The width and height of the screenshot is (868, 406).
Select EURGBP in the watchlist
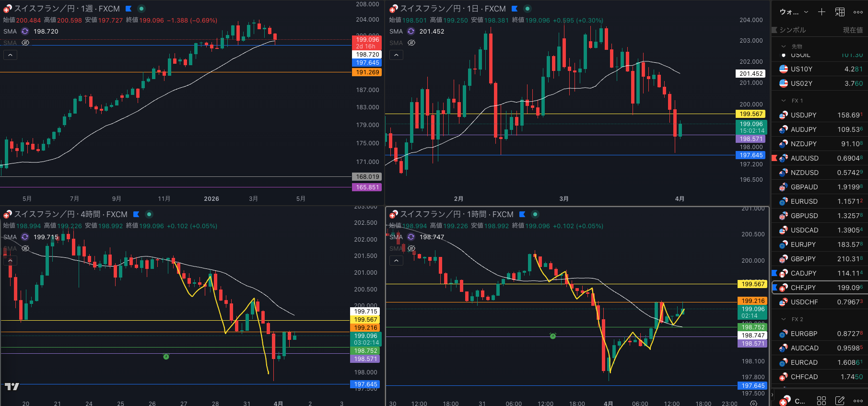coord(804,334)
